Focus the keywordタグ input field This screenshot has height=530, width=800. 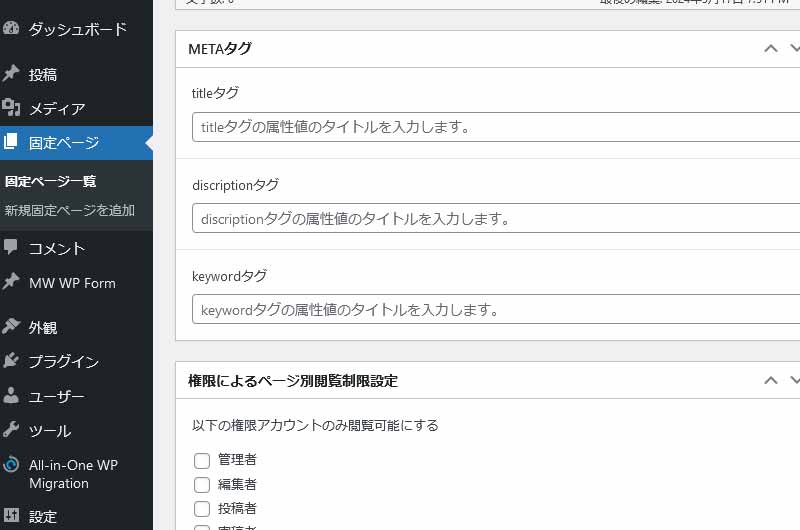(x=496, y=309)
